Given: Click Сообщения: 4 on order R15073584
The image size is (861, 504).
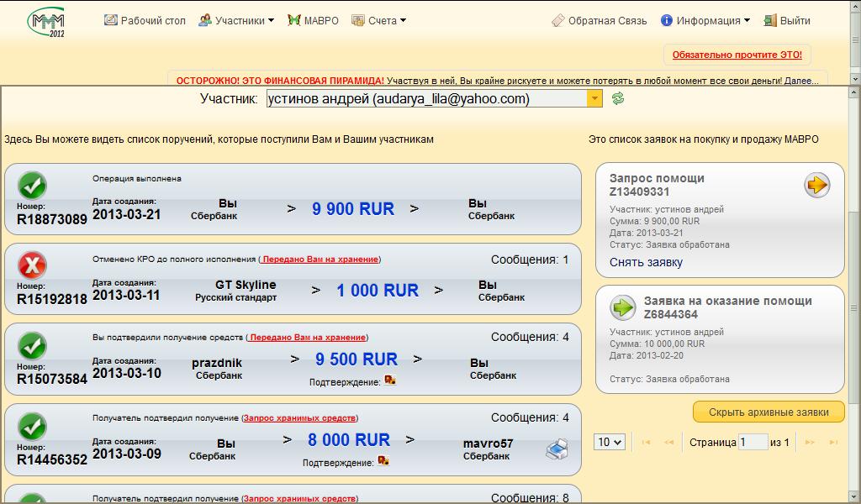Looking at the screenshot, I should [x=530, y=337].
